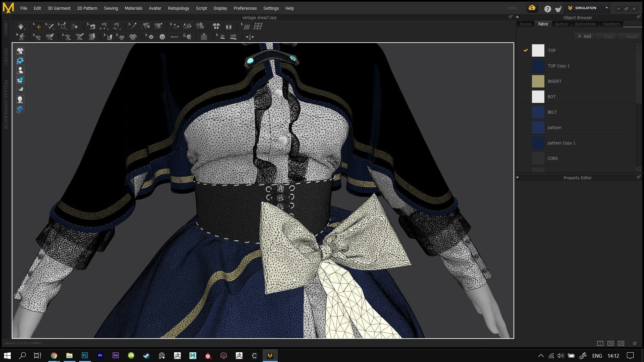Open the Windows Start menu
Screen dimensions: 644x362
7,355
